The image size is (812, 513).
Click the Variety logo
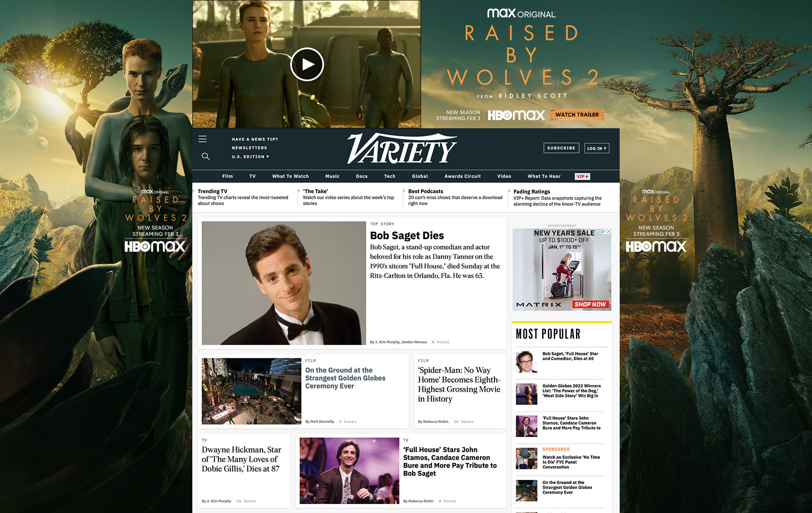402,148
